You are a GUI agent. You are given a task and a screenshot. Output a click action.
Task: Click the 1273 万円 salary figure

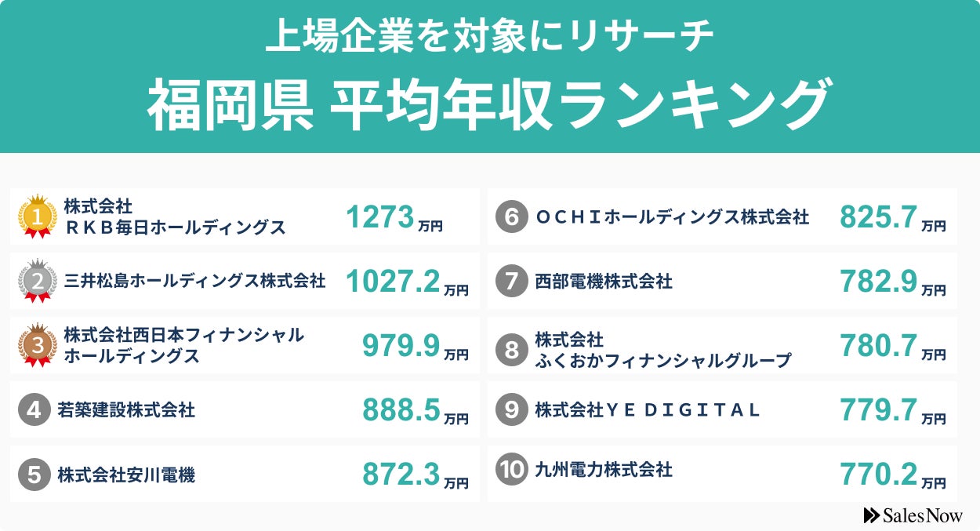pos(394,218)
